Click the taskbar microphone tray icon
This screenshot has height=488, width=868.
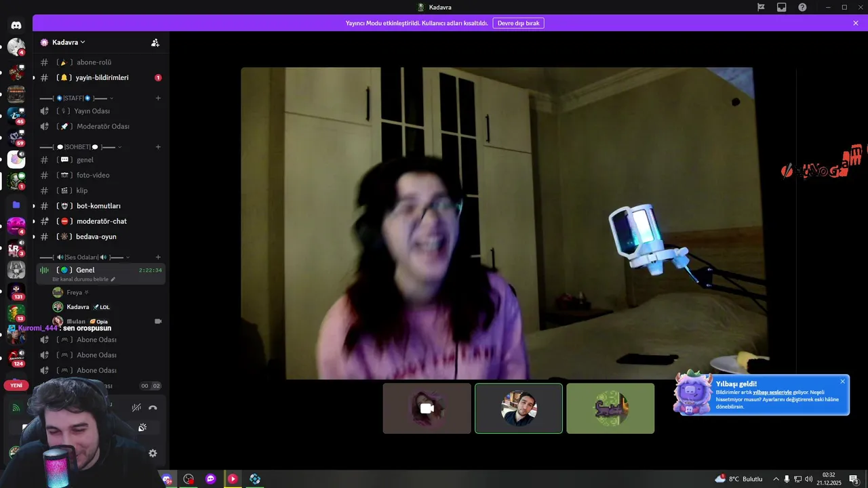(x=787, y=479)
